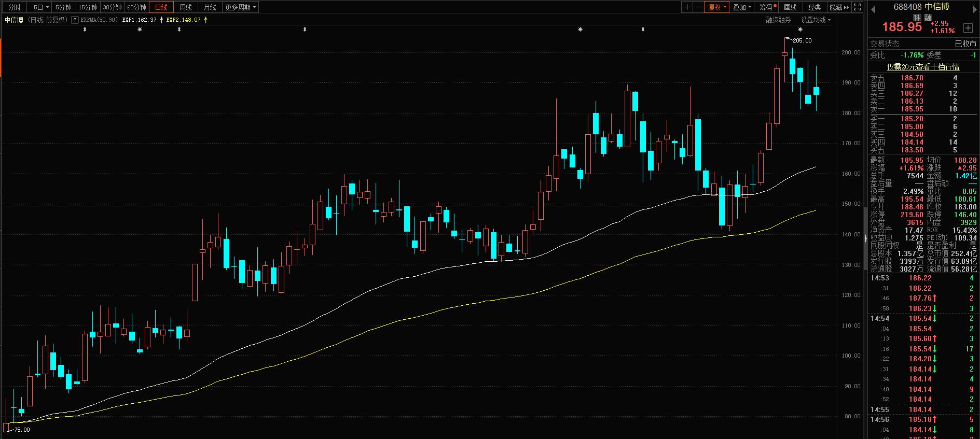Screen dimensions: 980x439
Task: Open the EXPMA indicator help question mark
Action: pos(75,20)
